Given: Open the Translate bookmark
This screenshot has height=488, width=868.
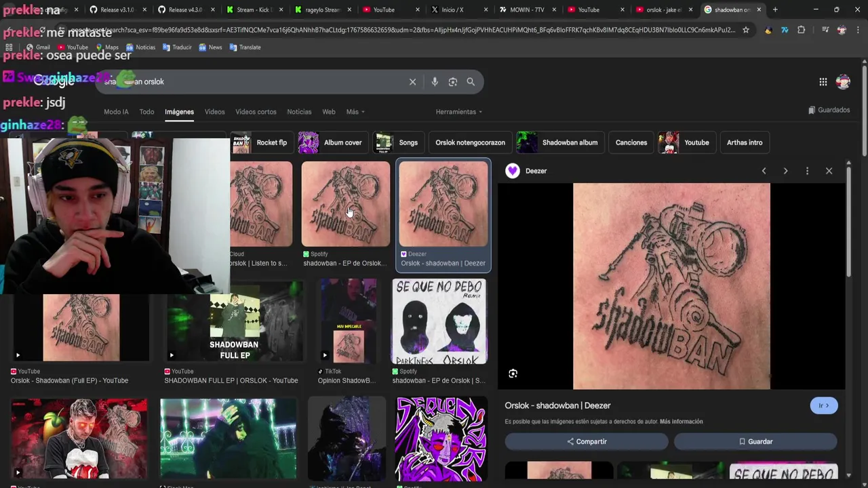Looking at the screenshot, I should [x=245, y=47].
